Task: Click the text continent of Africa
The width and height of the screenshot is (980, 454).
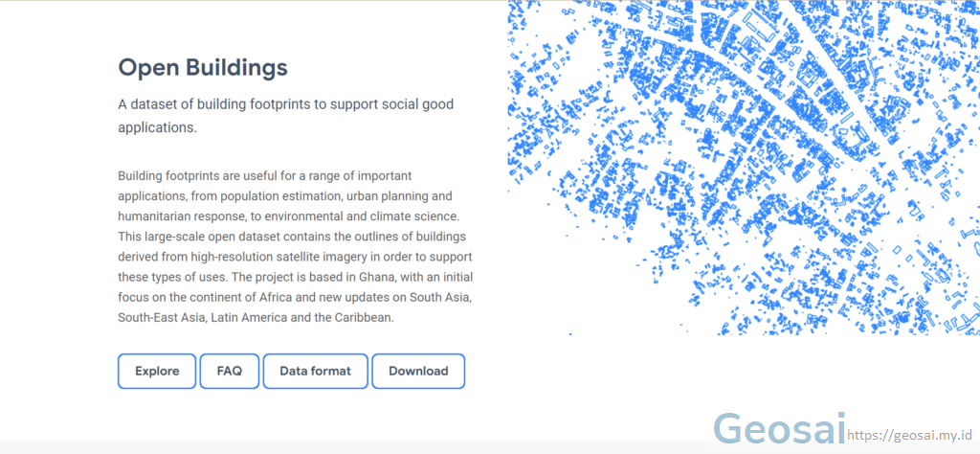Action: [222, 297]
